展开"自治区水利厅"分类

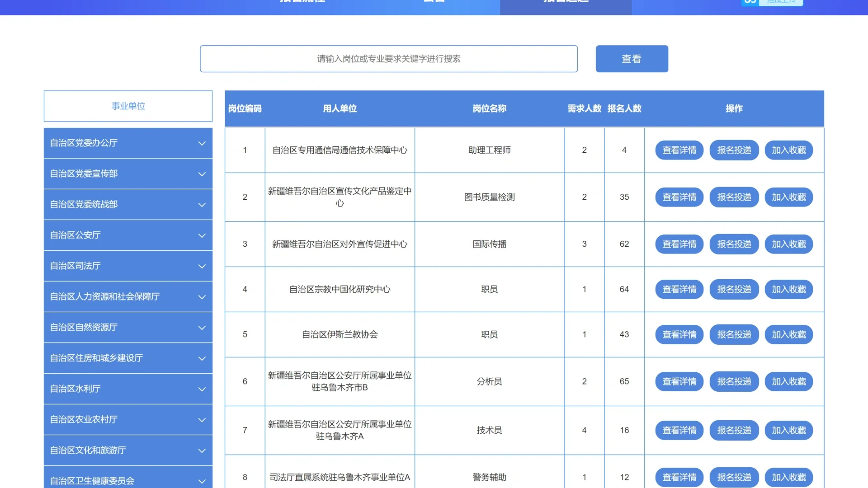[x=128, y=389]
